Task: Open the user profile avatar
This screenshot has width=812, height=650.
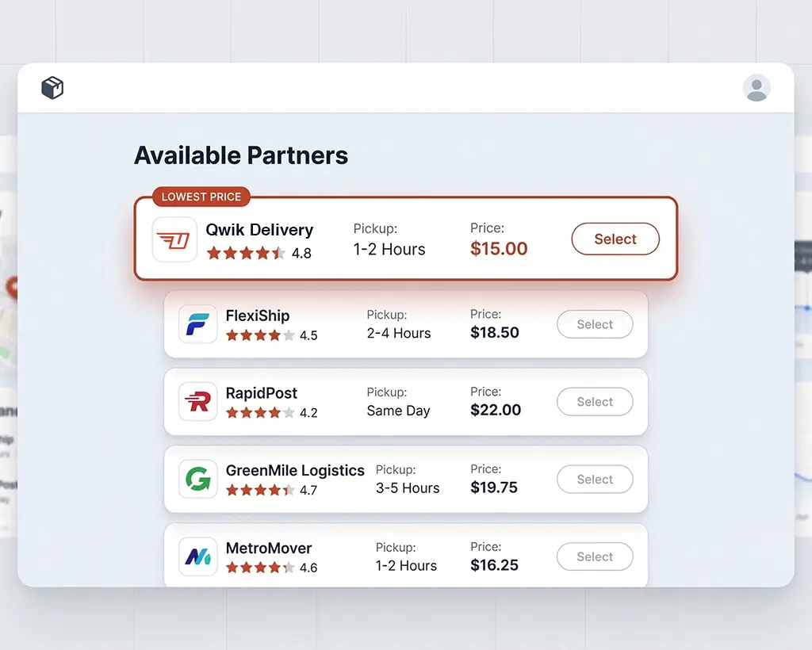Action: [x=756, y=88]
